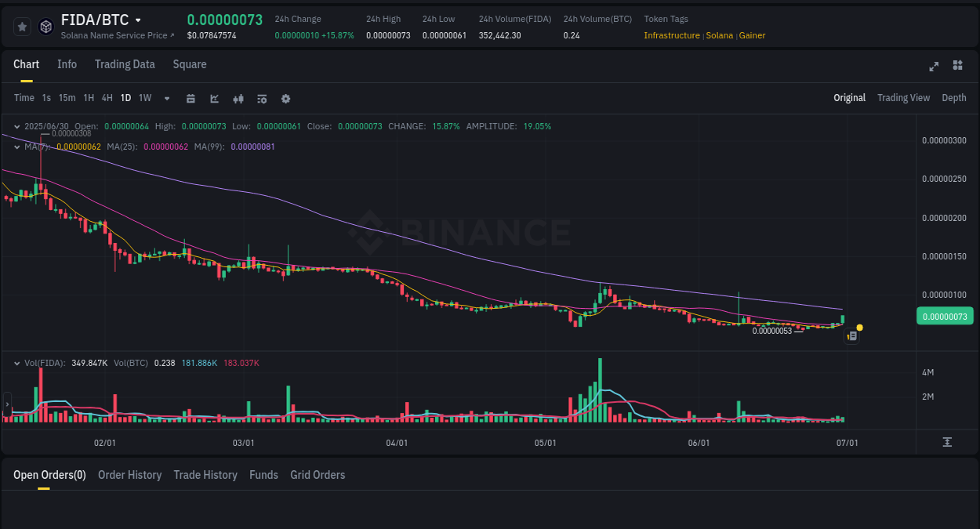980x529 pixels.
Task: Click the Solana Name Service Price link
Action: pyautogui.click(x=114, y=35)
